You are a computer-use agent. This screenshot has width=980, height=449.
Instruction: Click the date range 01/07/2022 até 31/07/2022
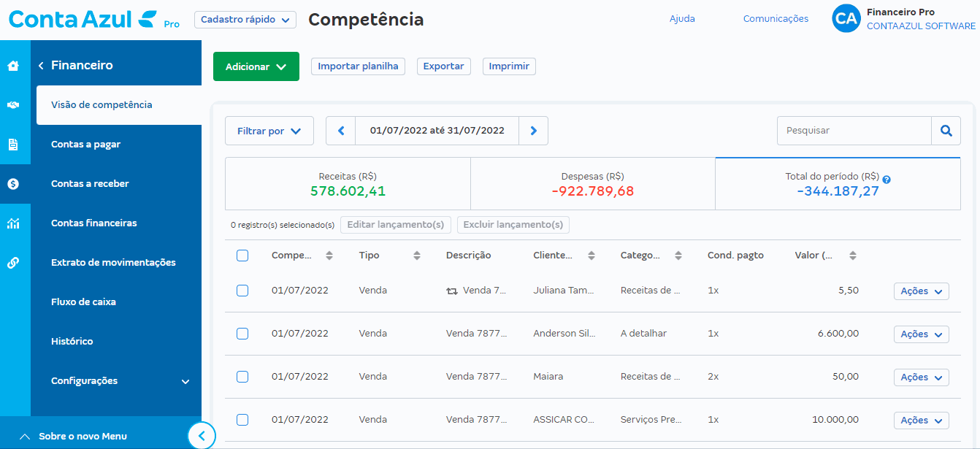tap(437, 131)
